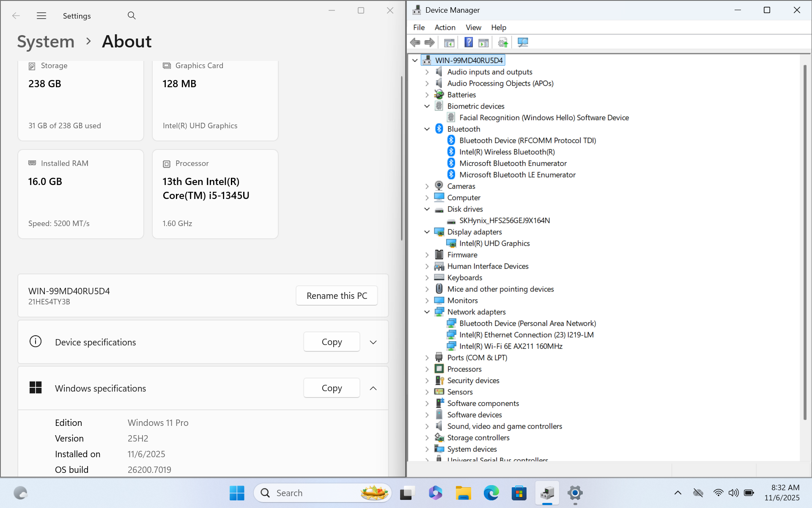Select SKHynix_HFS256GEJ9X164N disk drive
Screen dimensions: 812x508
504,221
